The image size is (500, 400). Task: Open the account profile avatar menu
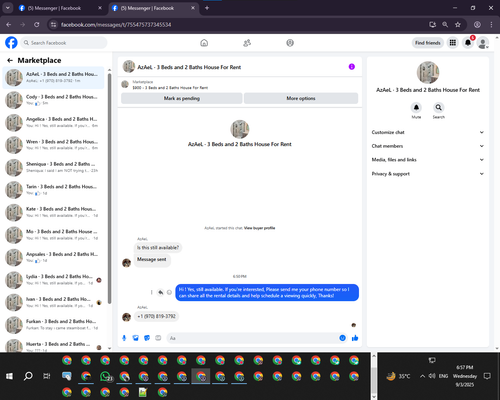[483, 43]
